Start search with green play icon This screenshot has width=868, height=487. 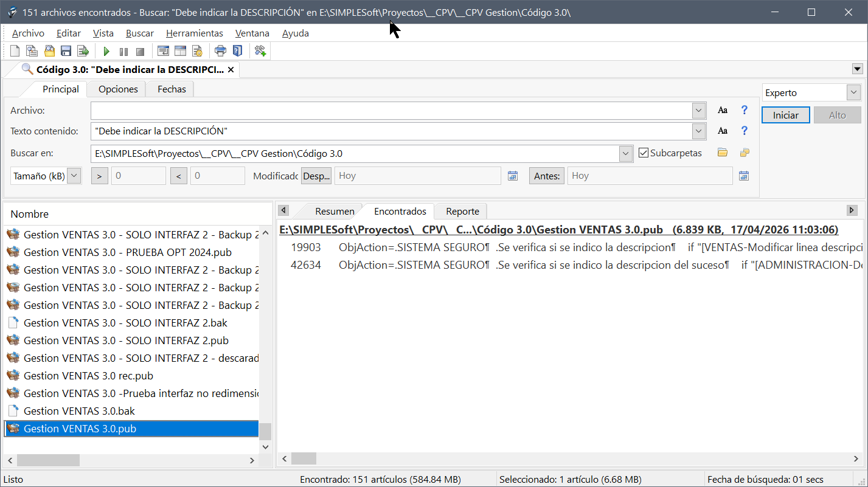point(106,52)
